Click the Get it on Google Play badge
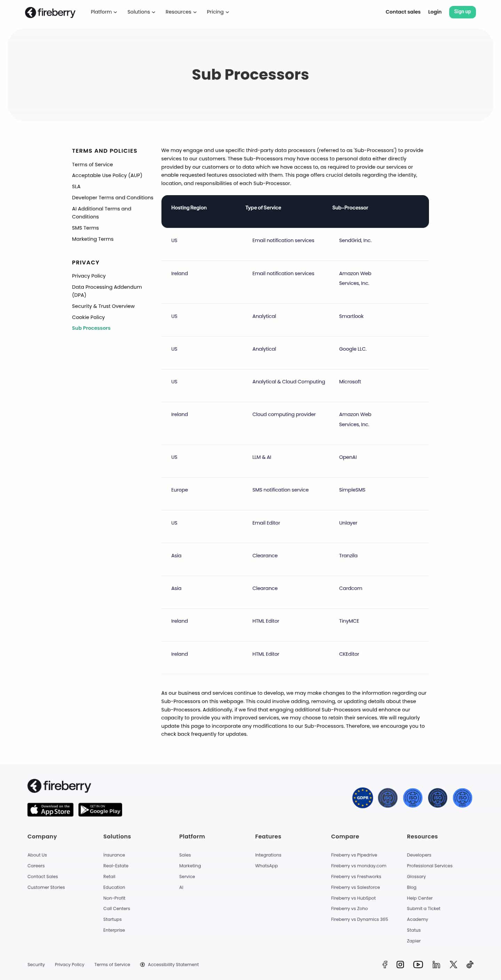501x980 pixels. [x=100, y=810]
